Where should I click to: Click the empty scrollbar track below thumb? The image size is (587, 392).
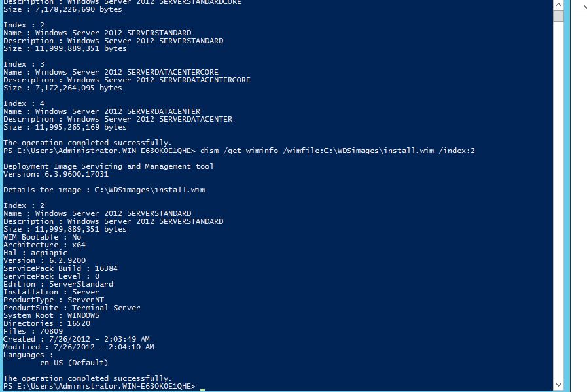coord(558,200)
